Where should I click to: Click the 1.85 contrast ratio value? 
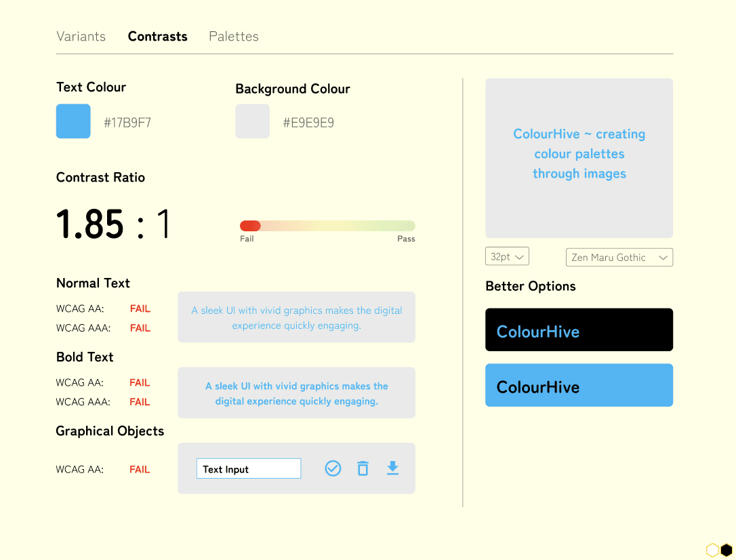[90, 224]
